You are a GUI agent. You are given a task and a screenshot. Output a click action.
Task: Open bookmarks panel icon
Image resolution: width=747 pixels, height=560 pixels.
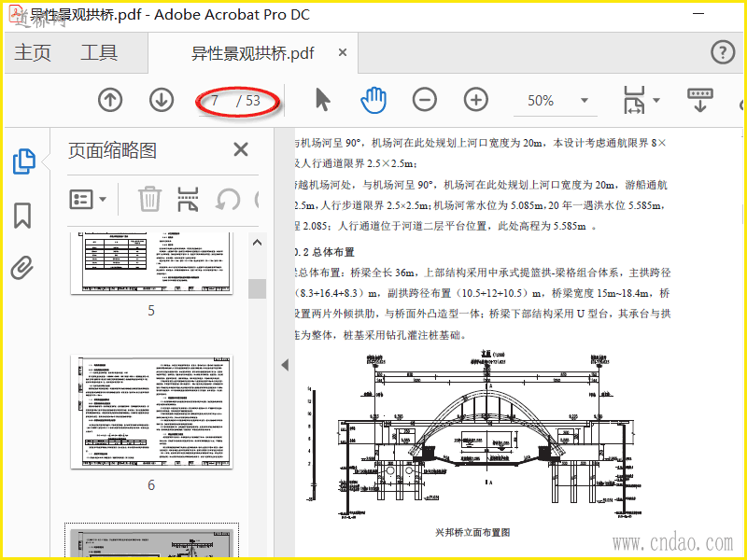[22, 216]
